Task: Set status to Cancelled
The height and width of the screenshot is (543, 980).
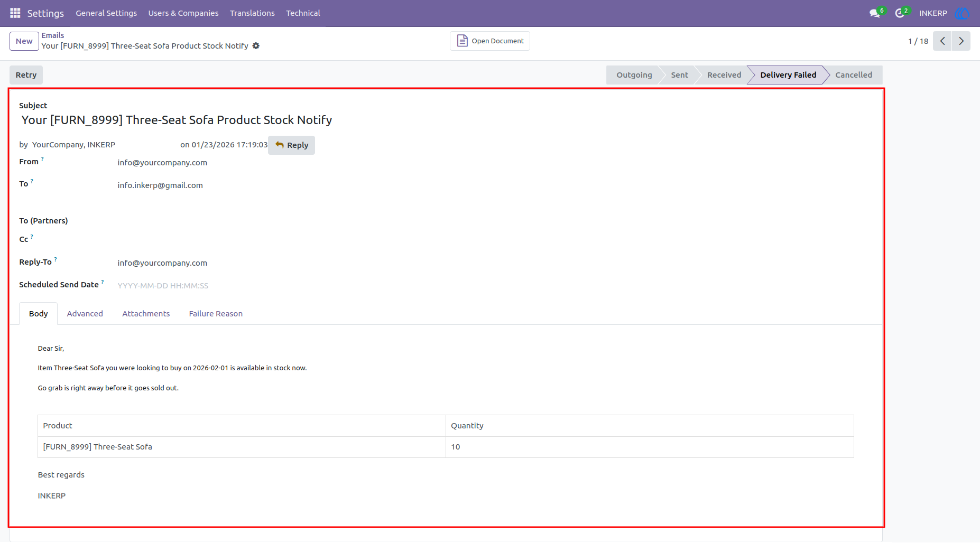Action: point(854,75)
